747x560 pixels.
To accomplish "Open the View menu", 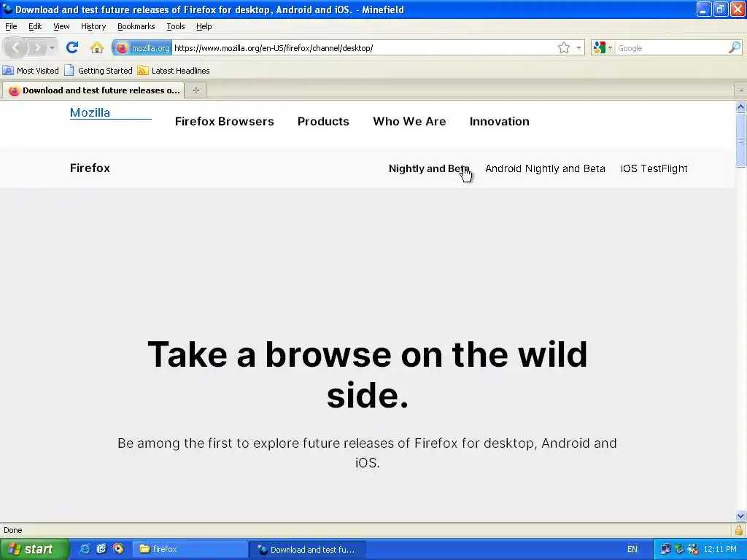I will [x=61, y=27].
